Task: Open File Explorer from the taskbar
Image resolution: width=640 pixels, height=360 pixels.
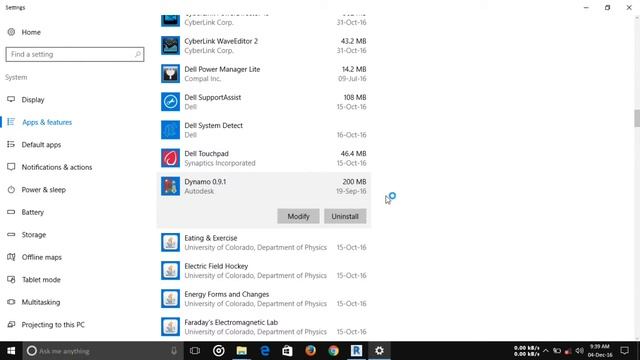Action: tap(242, 351)
